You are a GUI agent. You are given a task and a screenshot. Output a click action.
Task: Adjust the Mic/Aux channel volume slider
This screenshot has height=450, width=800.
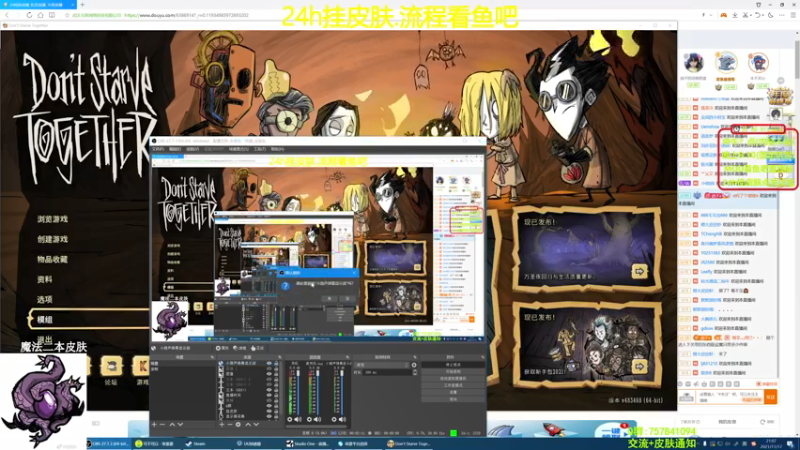tap(318, 392)
